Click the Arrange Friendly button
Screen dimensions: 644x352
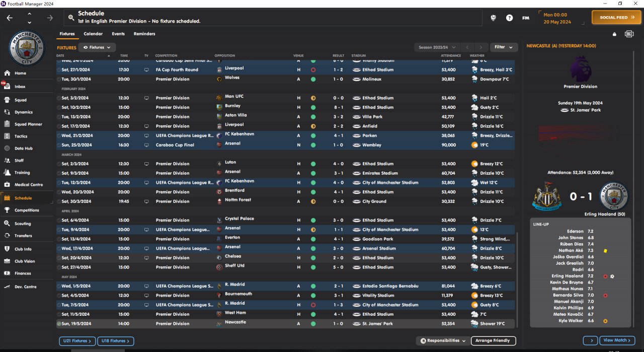pos(494,340)
